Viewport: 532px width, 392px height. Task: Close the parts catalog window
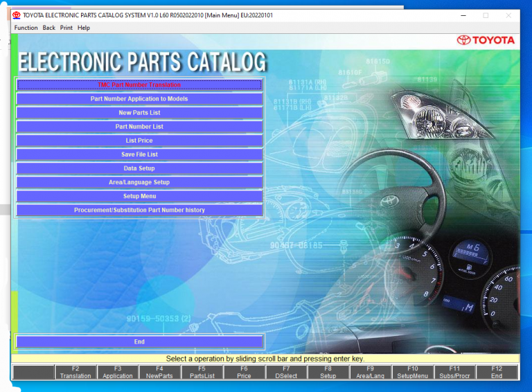tap(508, 16)
